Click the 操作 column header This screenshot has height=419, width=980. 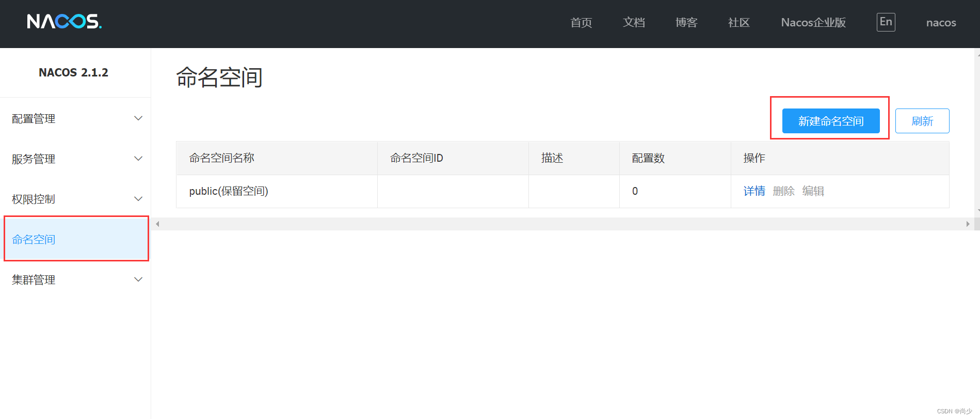click(x=840, y=158)
